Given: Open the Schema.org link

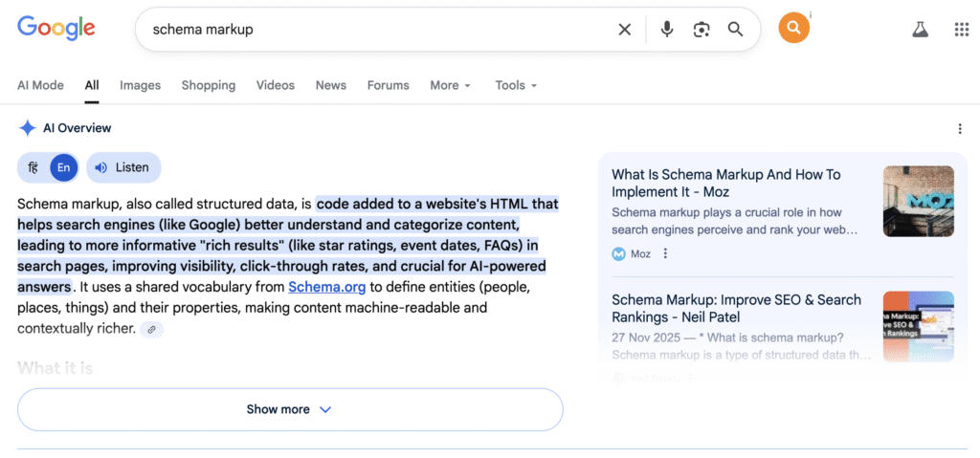Looking at the screenshot, I should click(x=327, y=288).
